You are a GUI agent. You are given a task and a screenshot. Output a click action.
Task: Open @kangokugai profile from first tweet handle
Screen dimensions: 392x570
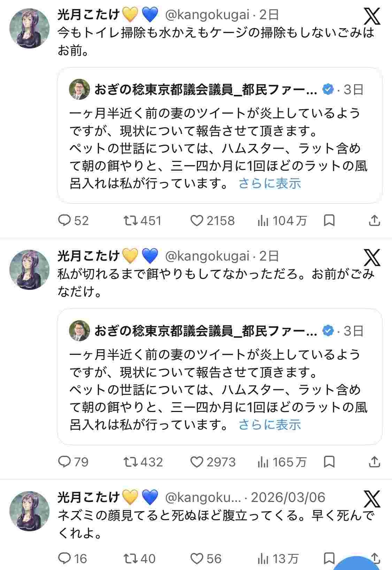pyautogui.click(x=207, y=15)
